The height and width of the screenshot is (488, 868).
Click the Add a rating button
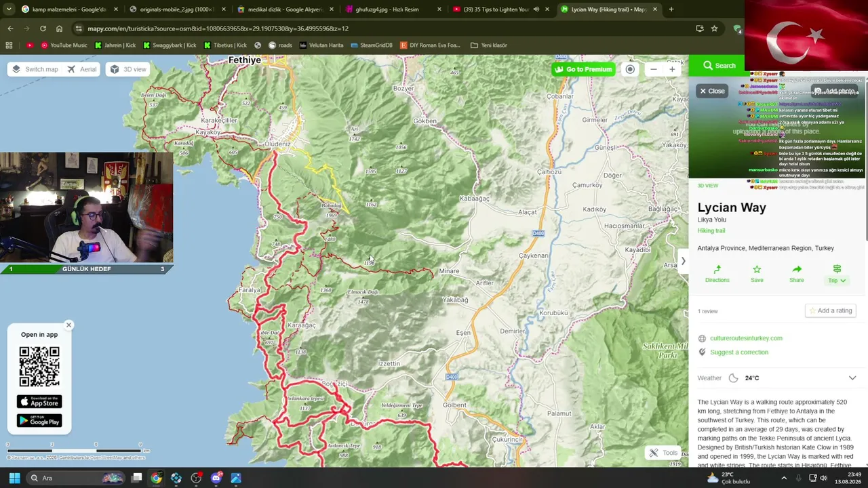point(830,310)
